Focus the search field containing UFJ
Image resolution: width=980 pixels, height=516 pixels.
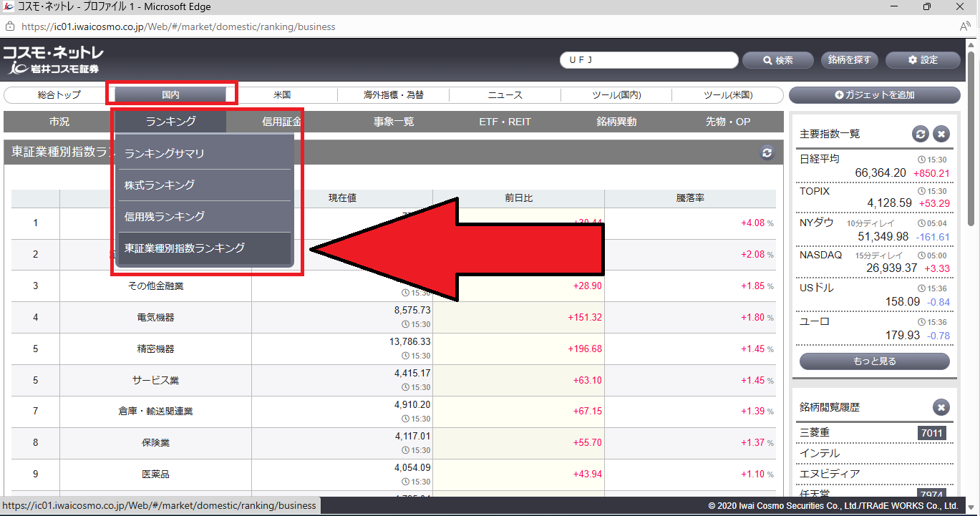[649, 60]
